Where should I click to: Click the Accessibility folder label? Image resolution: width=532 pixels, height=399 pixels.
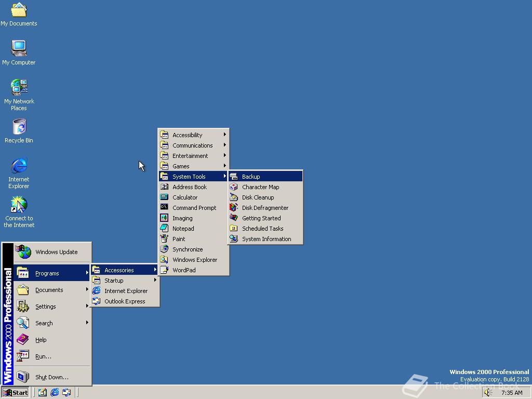[187, 135]
